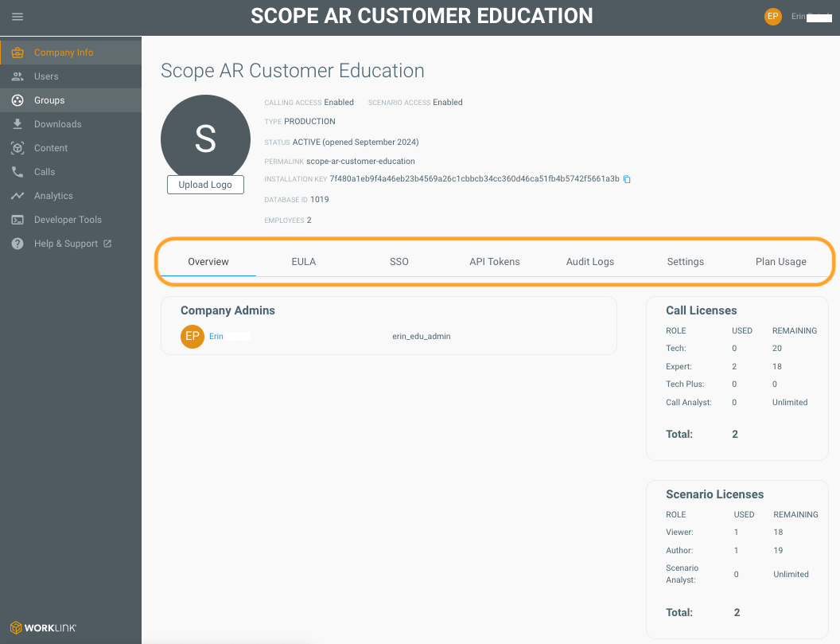View the Audit Logs tab
Viewport: 840px width, 644px height.
(589, 262)
